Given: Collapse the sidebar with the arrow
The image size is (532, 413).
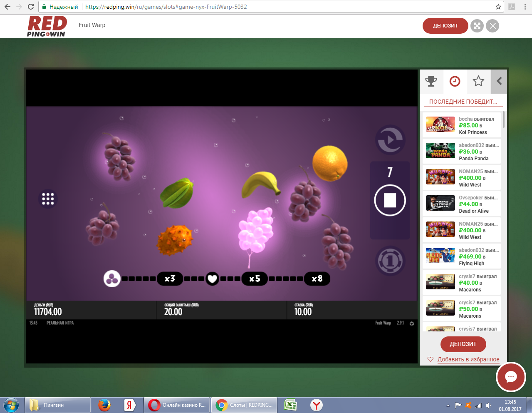Looking at the screenshot, I should (499, 81).
